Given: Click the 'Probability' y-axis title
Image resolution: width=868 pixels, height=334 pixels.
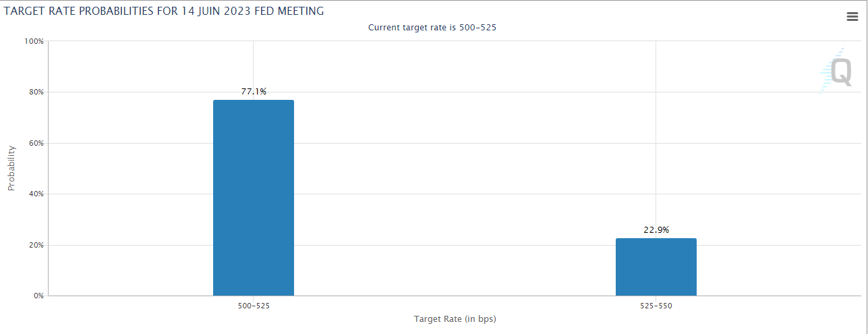Looking at the screenshot, I should tap(11, 168).
